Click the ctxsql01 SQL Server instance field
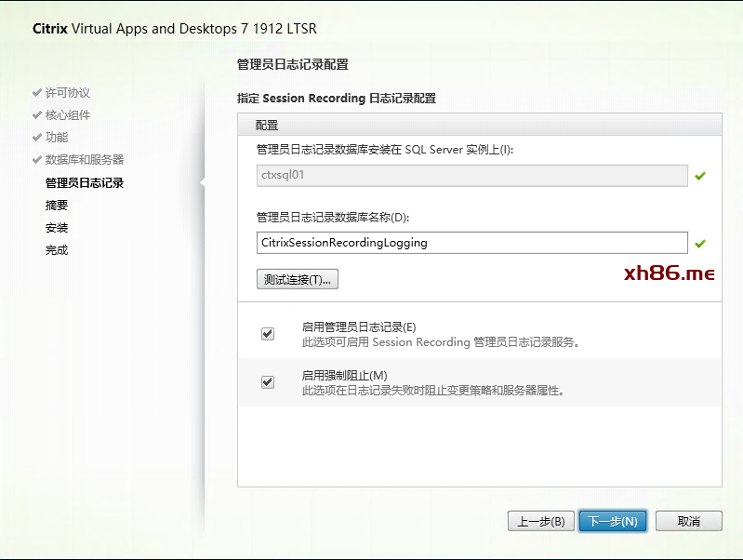The width and height of the screenshot is (743, 560). [471, 176]
